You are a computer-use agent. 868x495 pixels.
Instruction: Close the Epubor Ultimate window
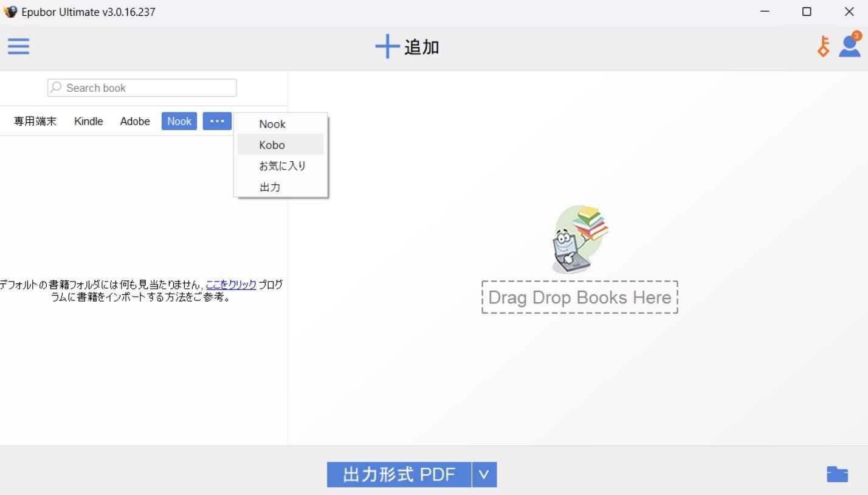(849, 12)
